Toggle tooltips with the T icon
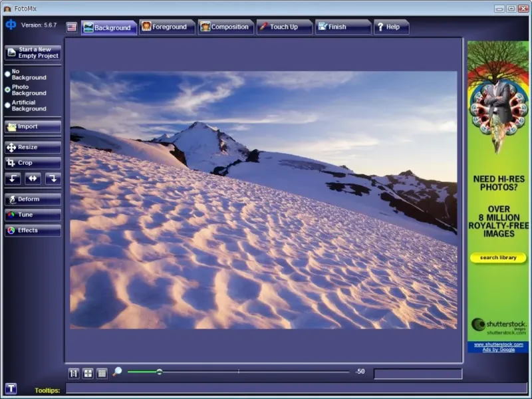Screen dimensions: 532x399 (11, 389)
